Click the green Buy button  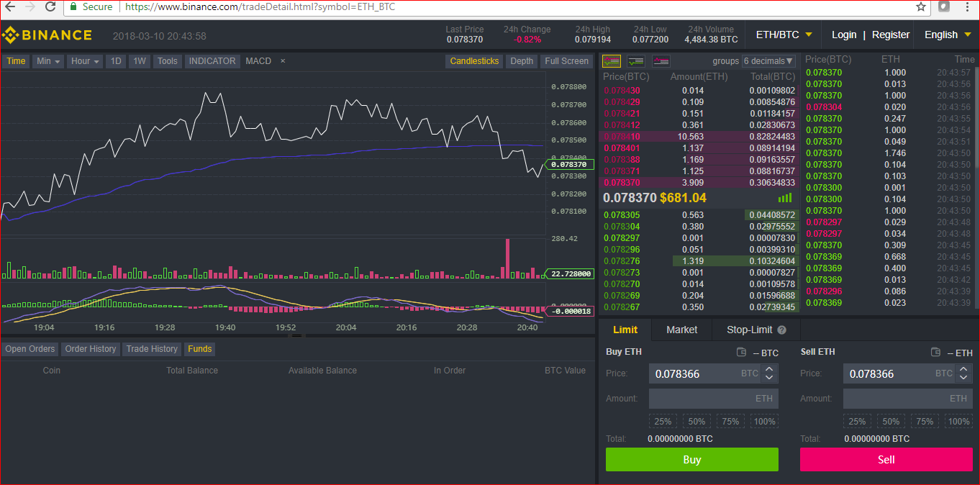[692, 460]
